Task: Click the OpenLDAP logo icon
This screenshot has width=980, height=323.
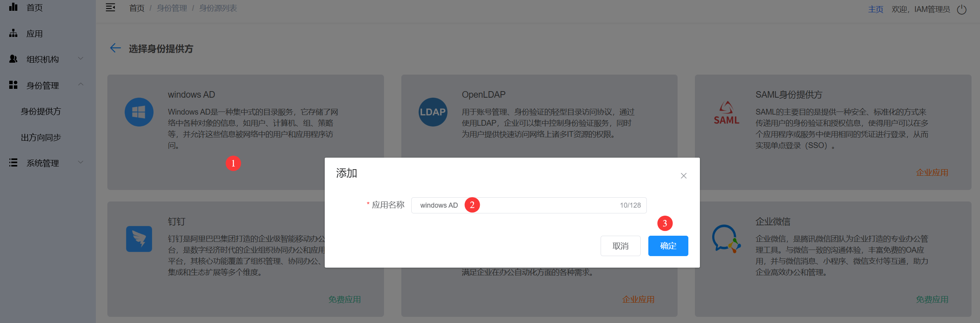Action: (433, 112)
